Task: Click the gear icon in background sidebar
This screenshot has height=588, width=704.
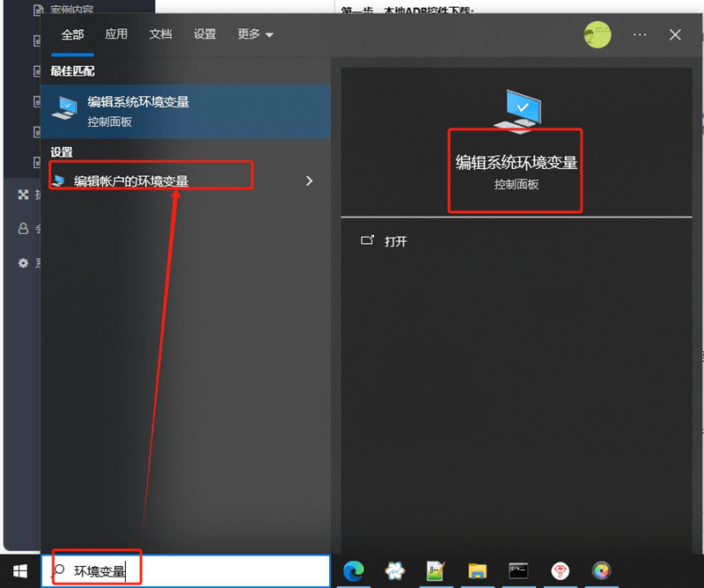Action: pos(23,263)
